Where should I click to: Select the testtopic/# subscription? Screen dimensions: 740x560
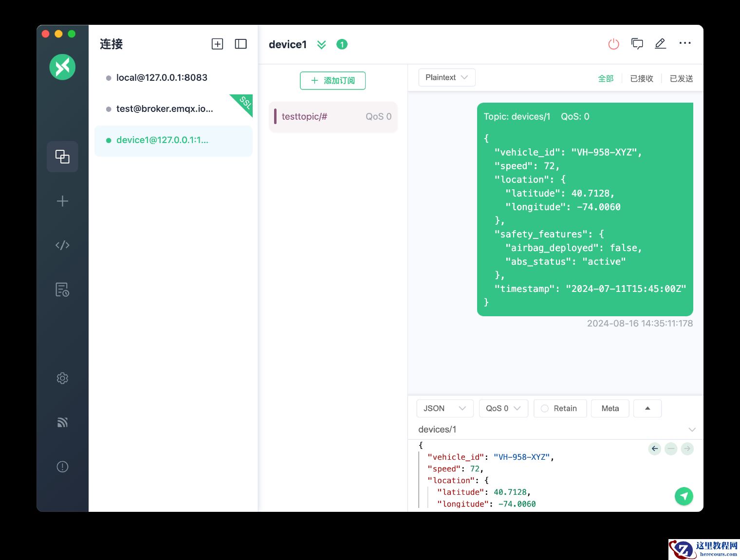click(x=333, y=117)
